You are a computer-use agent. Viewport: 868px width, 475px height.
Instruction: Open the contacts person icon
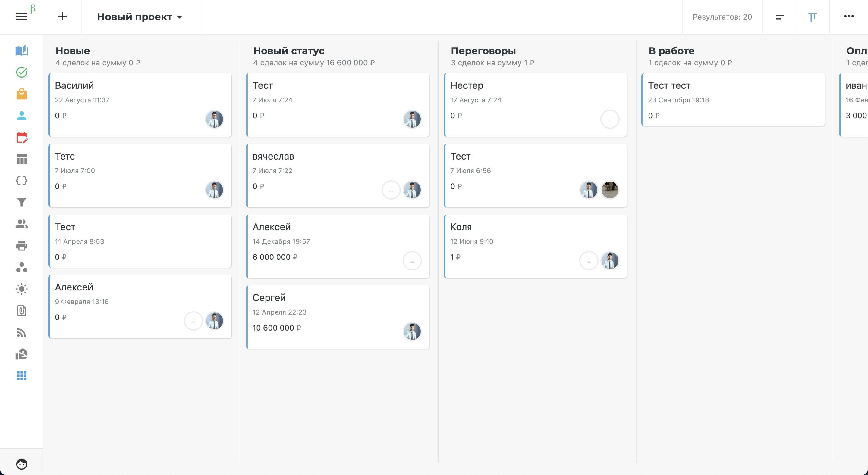(22, 116)
